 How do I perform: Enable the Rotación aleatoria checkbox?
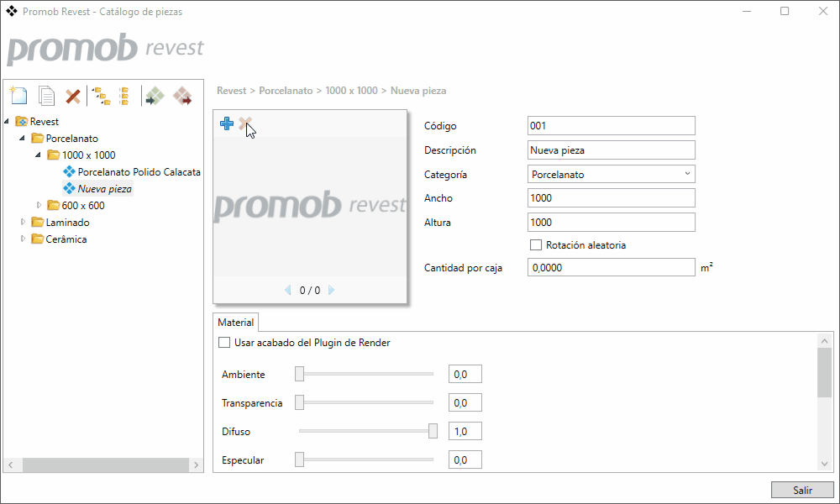click(x=536, y=244)
